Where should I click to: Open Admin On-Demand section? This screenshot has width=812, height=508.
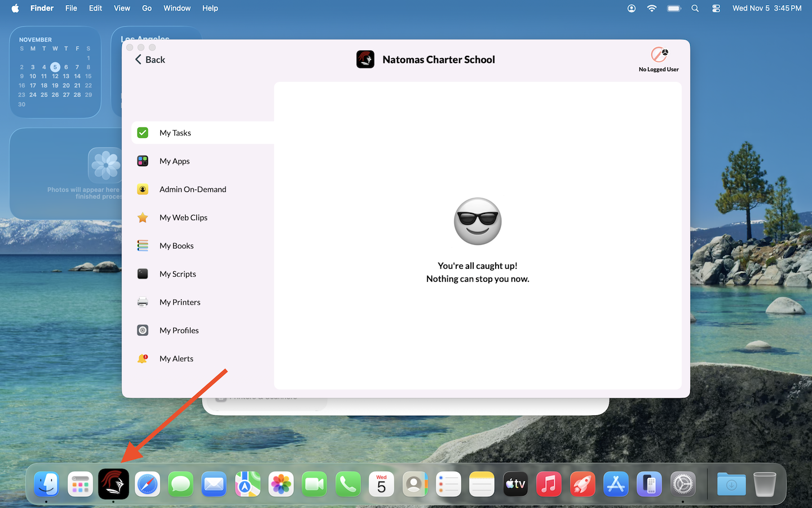tap(192, 189)
